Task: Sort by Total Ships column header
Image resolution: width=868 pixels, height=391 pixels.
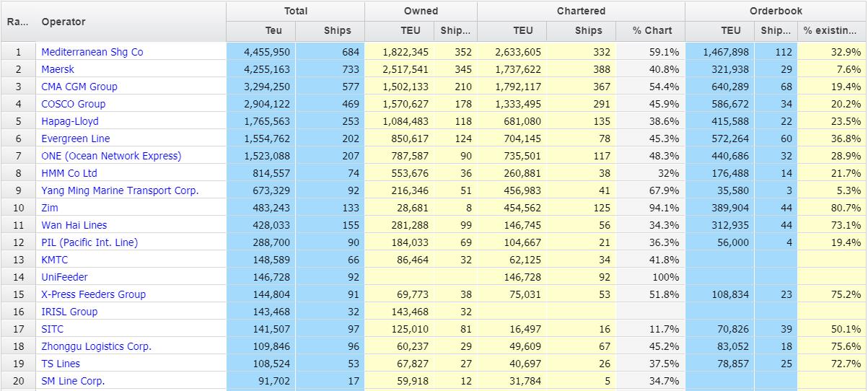Action: 337,30
